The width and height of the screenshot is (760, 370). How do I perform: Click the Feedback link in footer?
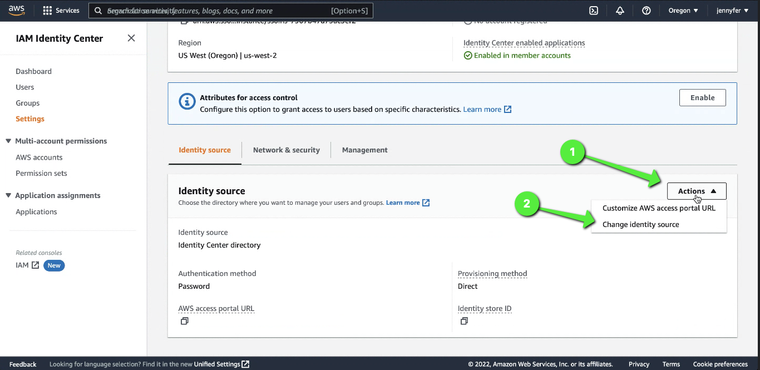coord(23,364)
